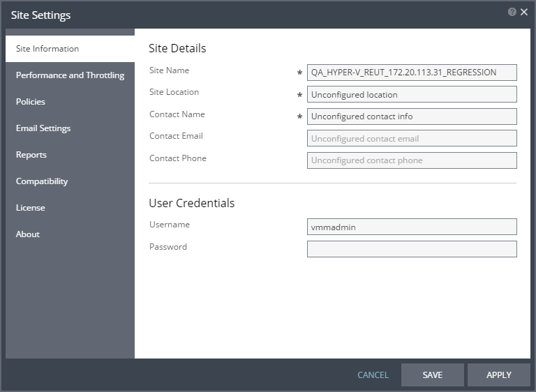Focus the Password field
Screen dimensions: 536x392
click(x=412, y=249)
